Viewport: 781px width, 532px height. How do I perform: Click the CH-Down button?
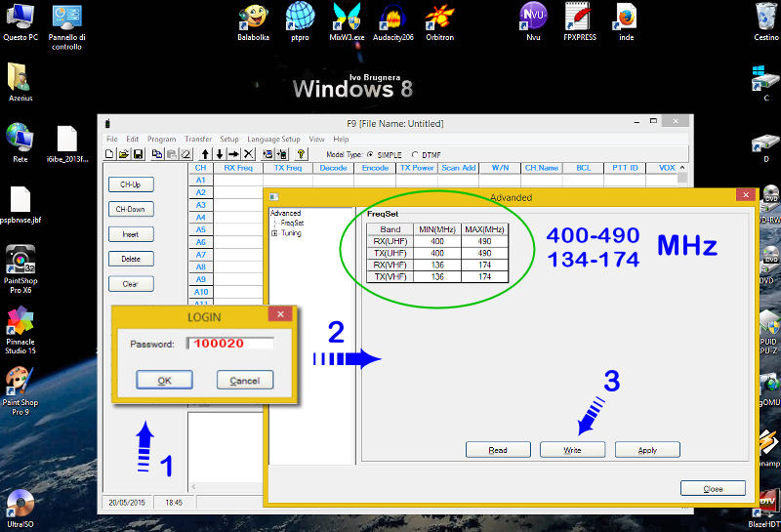tap(131, 209)
